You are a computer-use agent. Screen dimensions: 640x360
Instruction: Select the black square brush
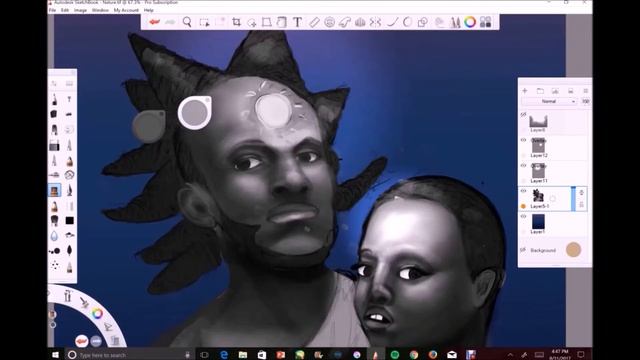point(69,220)
